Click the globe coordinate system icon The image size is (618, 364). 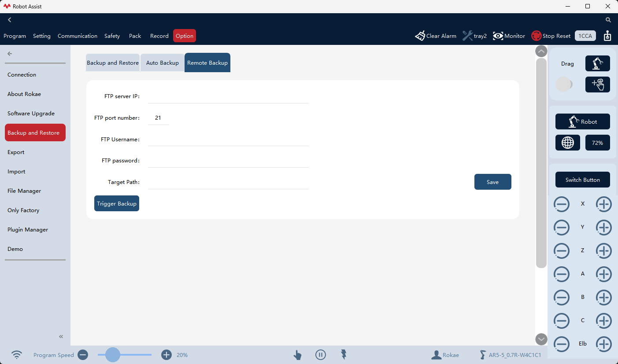[x=568, y=143]
